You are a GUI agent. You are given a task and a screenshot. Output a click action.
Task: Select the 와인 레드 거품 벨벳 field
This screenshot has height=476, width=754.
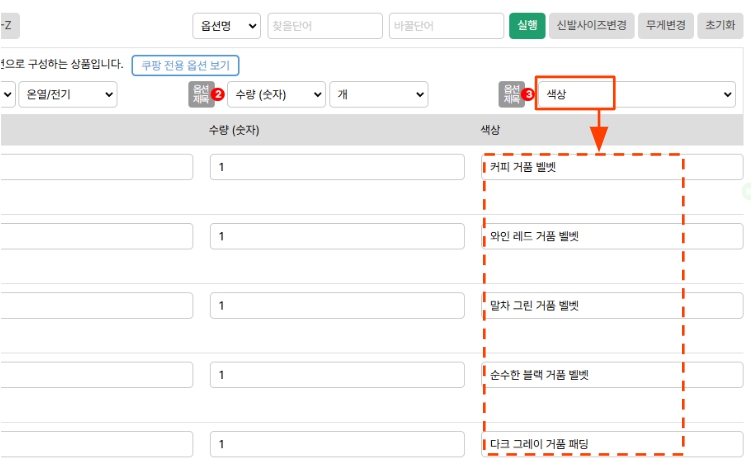[x=612, y=237]
